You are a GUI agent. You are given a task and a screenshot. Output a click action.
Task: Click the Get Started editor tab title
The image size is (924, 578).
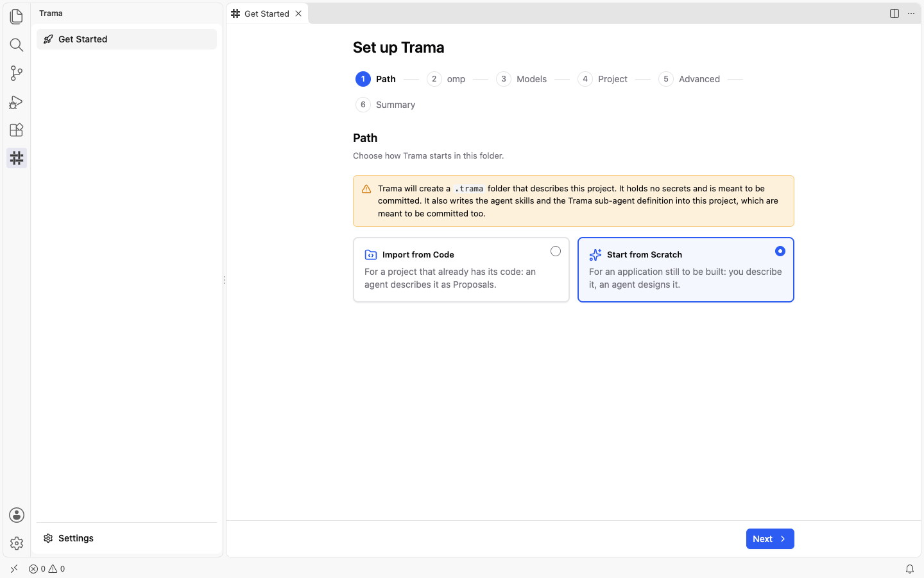pyautogui.click(x=267, y=13)
